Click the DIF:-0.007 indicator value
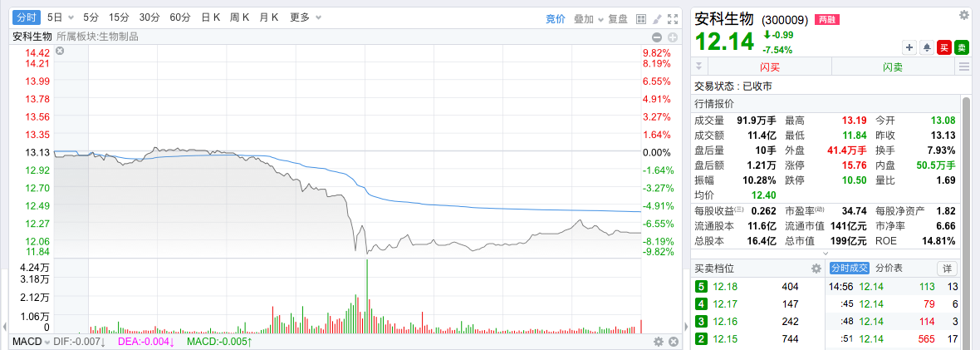The image size is (980, 350). (80, 342)
